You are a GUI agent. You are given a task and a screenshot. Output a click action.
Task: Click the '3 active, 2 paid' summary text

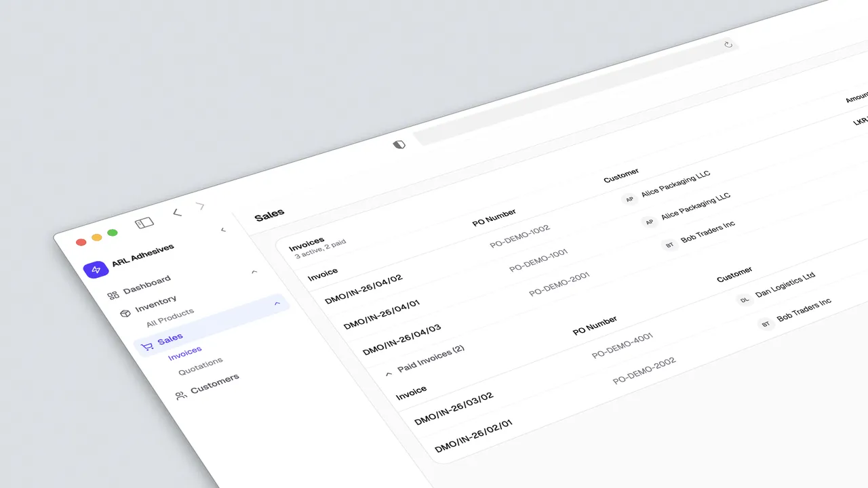[x=321, y=250]
